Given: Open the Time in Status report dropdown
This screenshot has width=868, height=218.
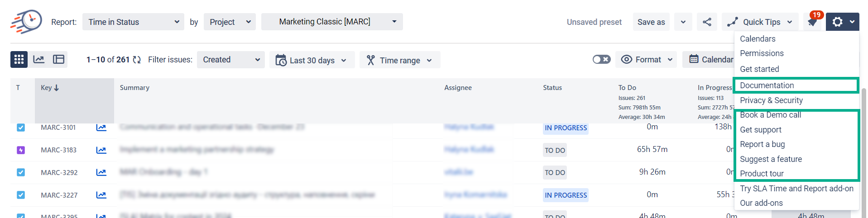Looking at the screenshot, I should point(133,22).
